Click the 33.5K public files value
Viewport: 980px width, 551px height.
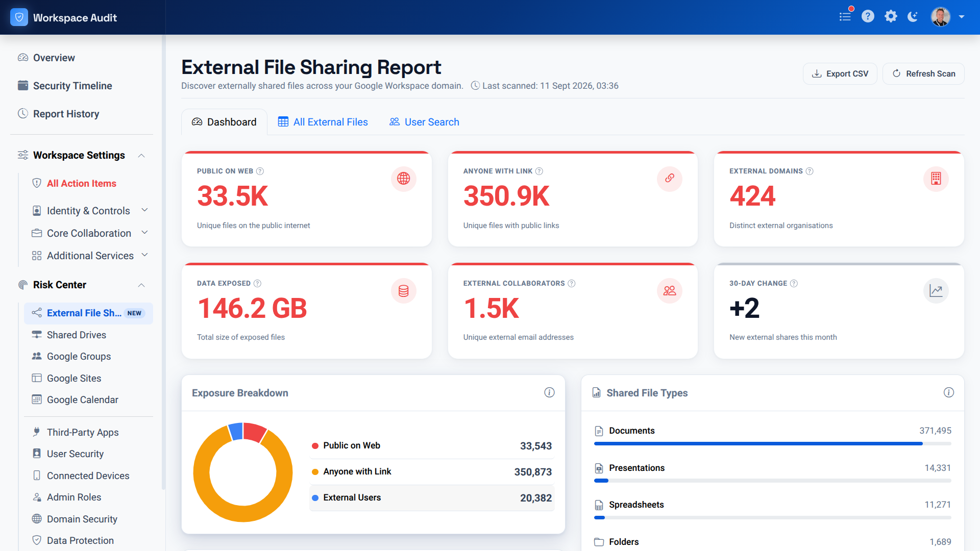coord(232,196)
